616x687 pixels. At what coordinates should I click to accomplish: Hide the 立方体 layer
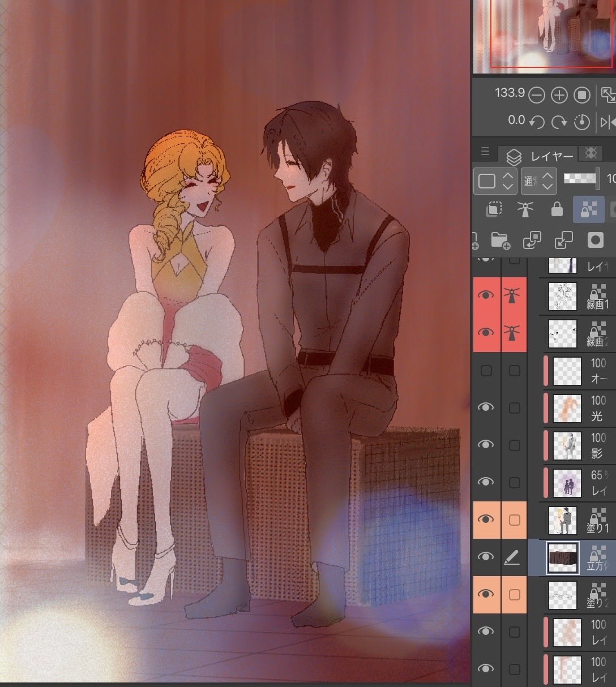[x=486, y=557]
